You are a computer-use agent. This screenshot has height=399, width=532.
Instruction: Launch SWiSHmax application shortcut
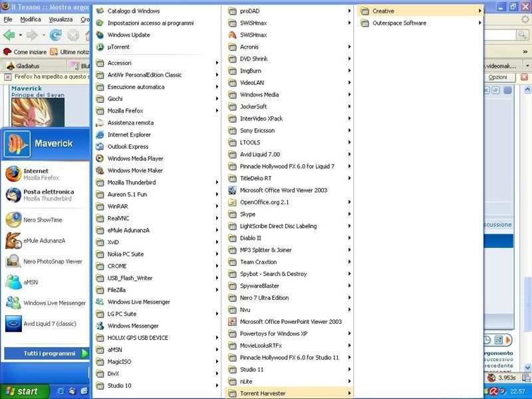pyautogui.click(x=289, y=35)
